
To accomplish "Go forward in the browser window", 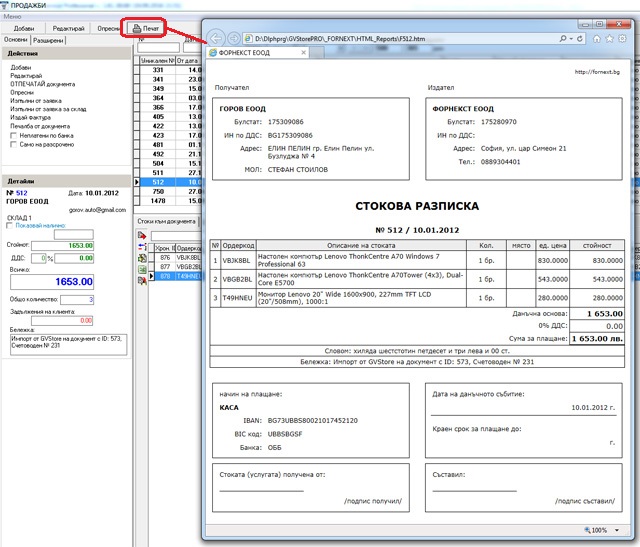I will click(x=234, y=38).
